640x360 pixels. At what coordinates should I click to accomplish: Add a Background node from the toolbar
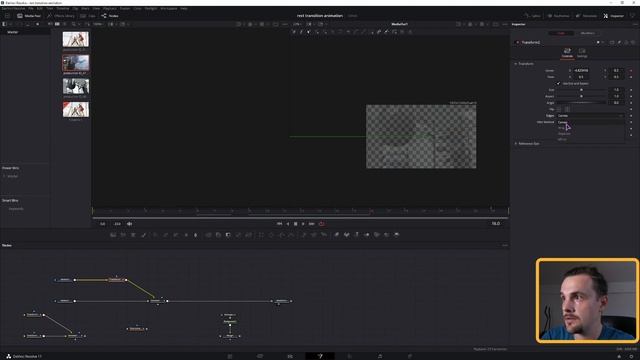click(x=113, y=235)
